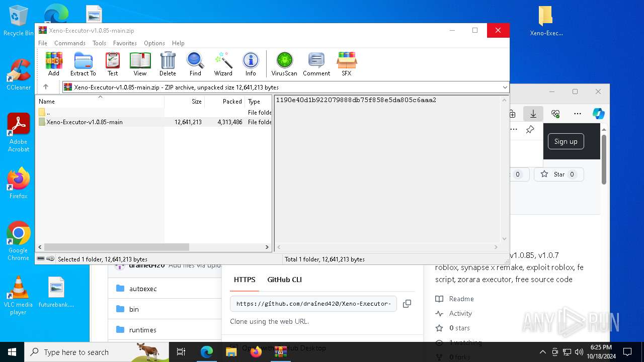Screen dimensions: 644x362
Task: Open Task View on the taskbar
Action: coord(181,352)
